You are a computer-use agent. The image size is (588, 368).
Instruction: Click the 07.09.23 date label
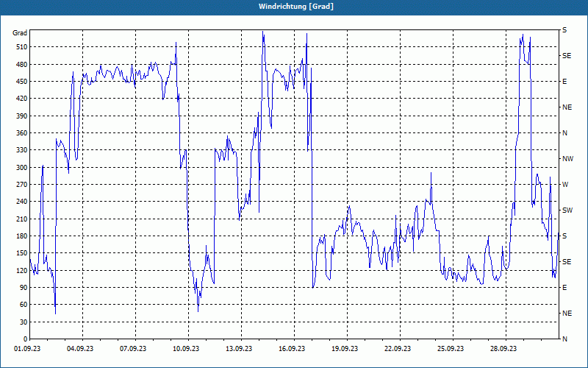tap(133, 349)
